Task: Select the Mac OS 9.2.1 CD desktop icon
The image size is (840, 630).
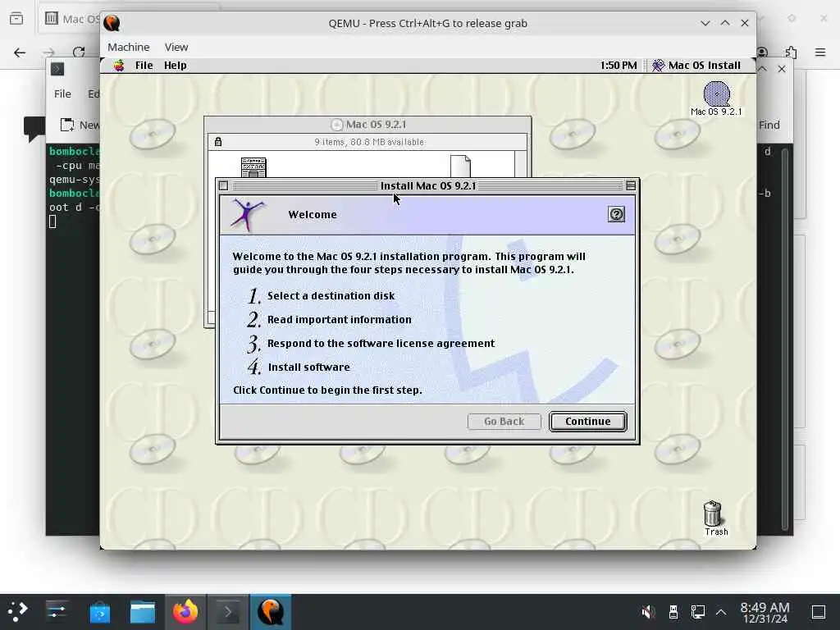Action: click(x=716, y=98)
